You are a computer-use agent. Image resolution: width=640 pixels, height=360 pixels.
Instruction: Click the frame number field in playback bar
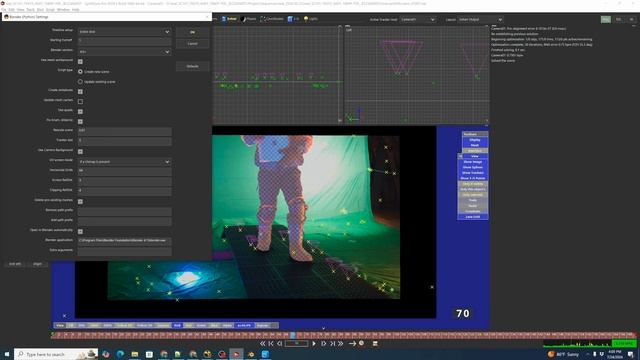296,344
